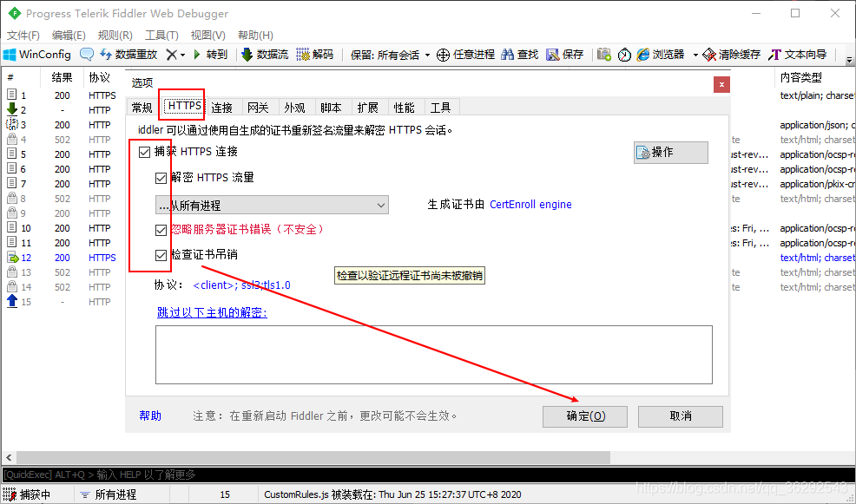Image resolution: width=856 pixels, height=504 pixels.
Task: Click the 浏览器 browser toolbar button
Action: point(661,55)
